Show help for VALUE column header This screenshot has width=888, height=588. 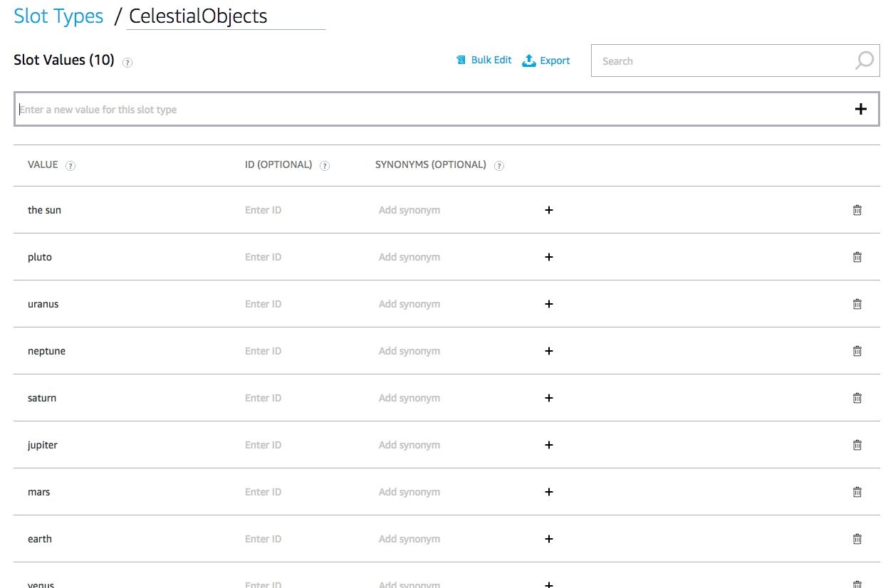pyautogui.click(x=70, y=166)
